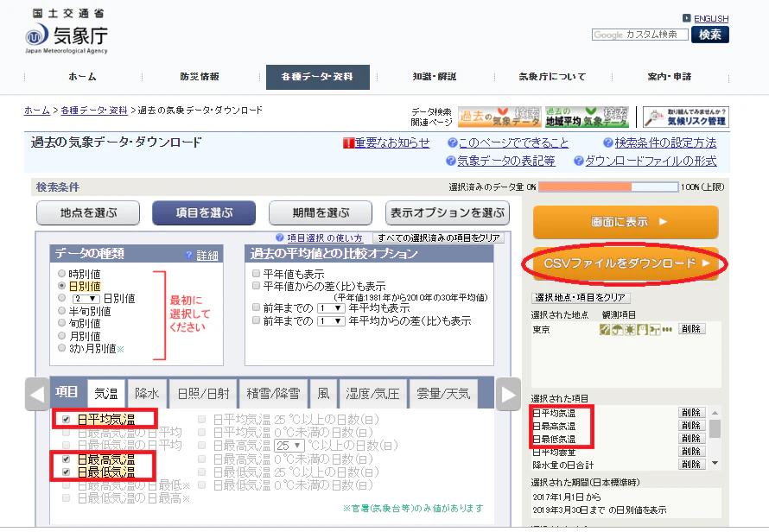This screenshot has width=769, height=532.
Task: Click the 詳細 help icon for data types
Action: coord(189,255)
